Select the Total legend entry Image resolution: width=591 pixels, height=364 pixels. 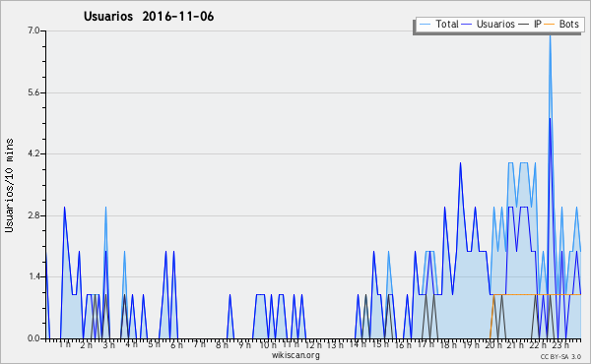439,24
